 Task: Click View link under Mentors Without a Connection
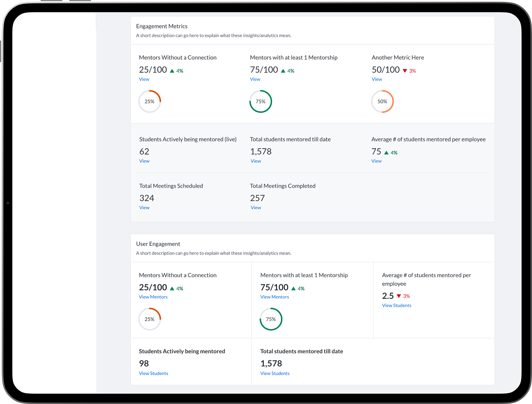pyautogui.click(x=144, y=79)
